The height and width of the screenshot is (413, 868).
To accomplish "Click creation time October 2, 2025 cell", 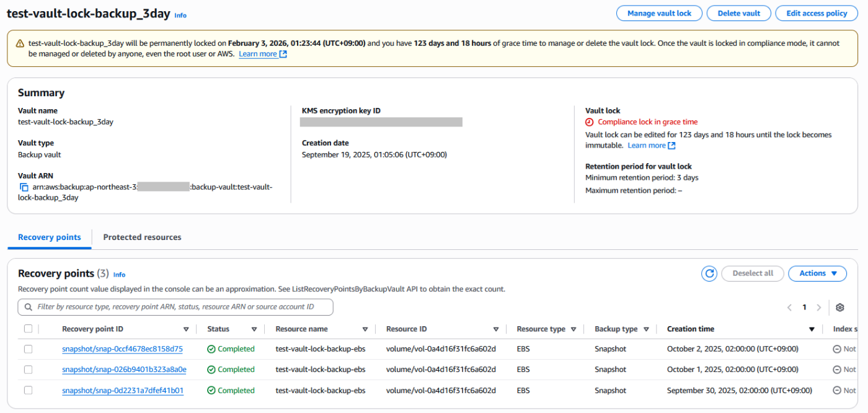I will tap(732, 349).
